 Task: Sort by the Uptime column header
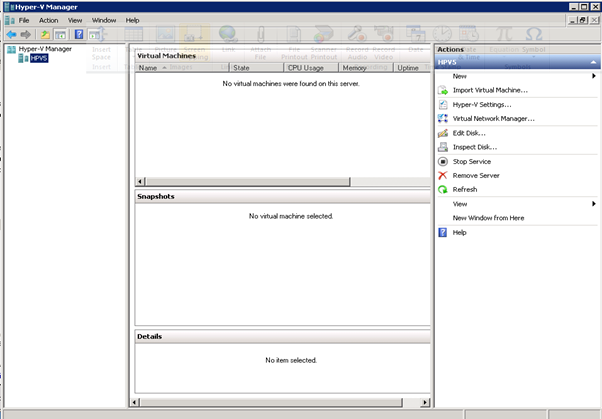point(412,68)
